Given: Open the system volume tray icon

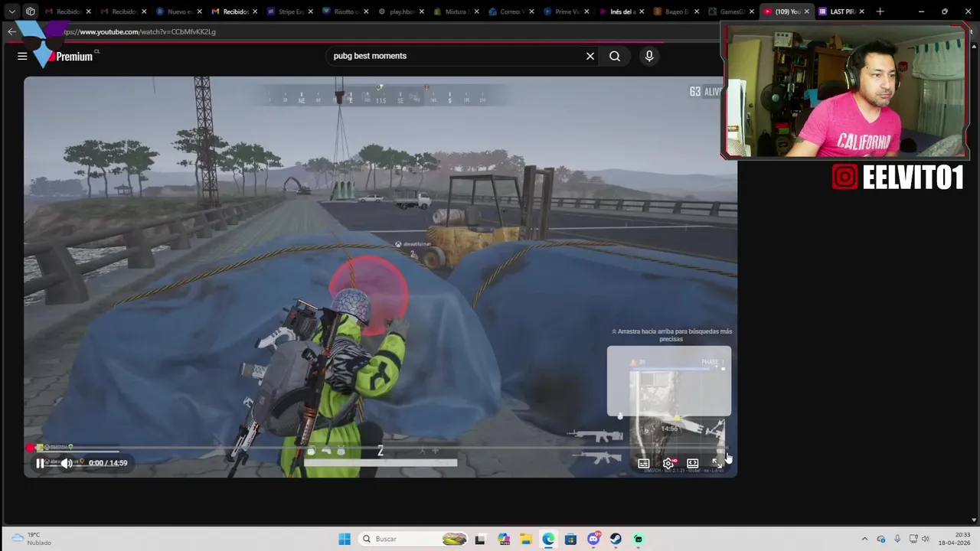Looking at the screenshot, I should [x=925, y=539].
